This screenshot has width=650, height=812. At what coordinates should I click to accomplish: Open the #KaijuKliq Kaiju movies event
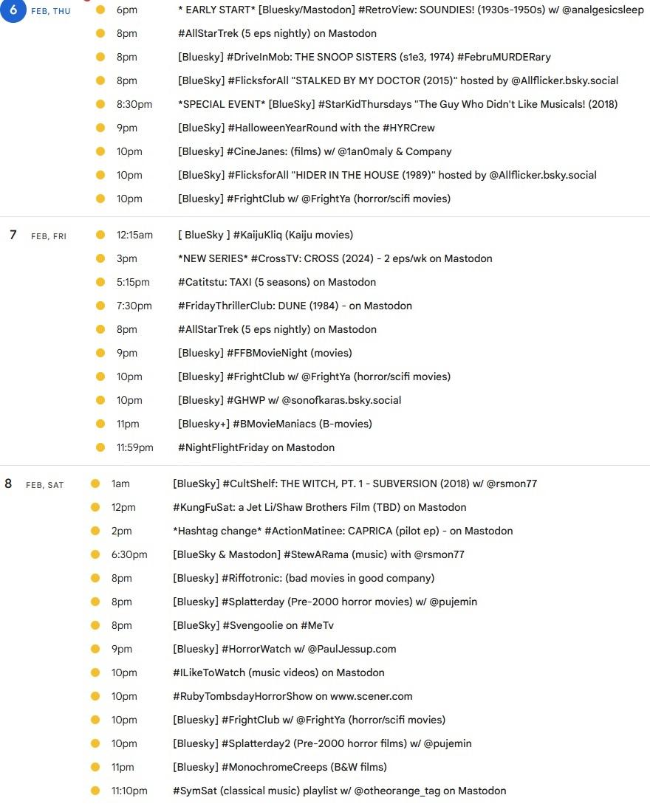265,235
